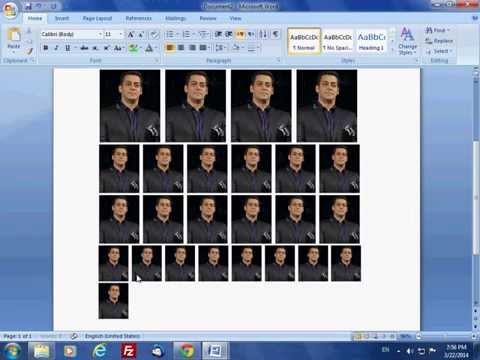The image size is (480, 360).
Task: Expand the Paragraph dialog launcher
Action: point(279,60)
